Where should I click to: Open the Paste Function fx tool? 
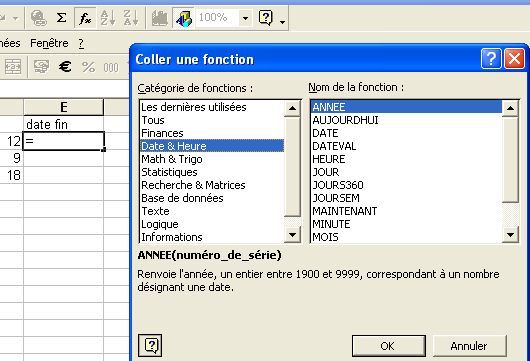[x=85, y=18]
